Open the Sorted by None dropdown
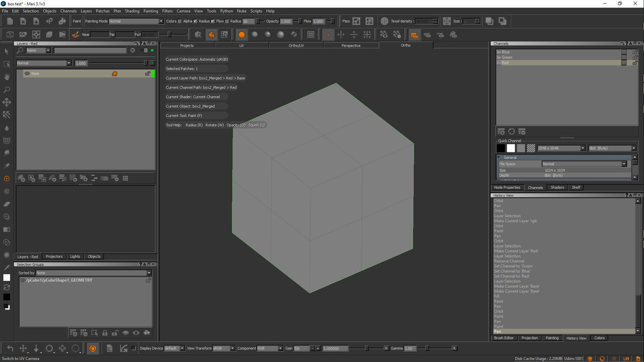This screenshot has width=644, height=362. [94, 273]
